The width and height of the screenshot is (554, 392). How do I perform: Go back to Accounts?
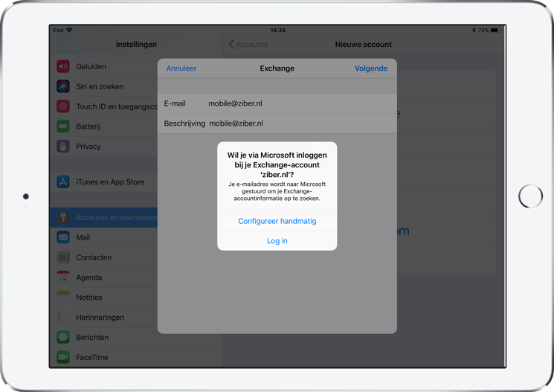[248, 45]
